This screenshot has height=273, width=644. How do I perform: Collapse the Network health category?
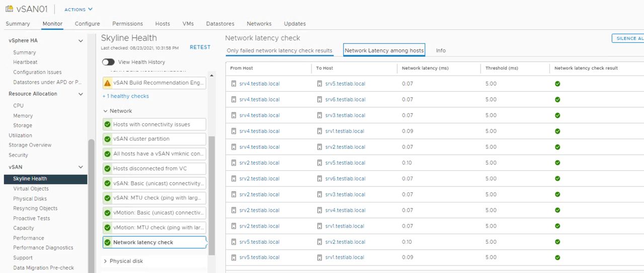click(105, 111)
